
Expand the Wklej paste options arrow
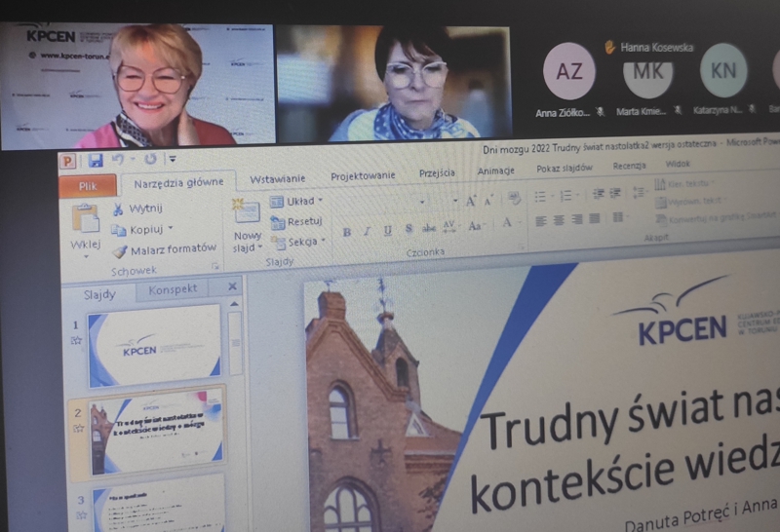point(86,256)
